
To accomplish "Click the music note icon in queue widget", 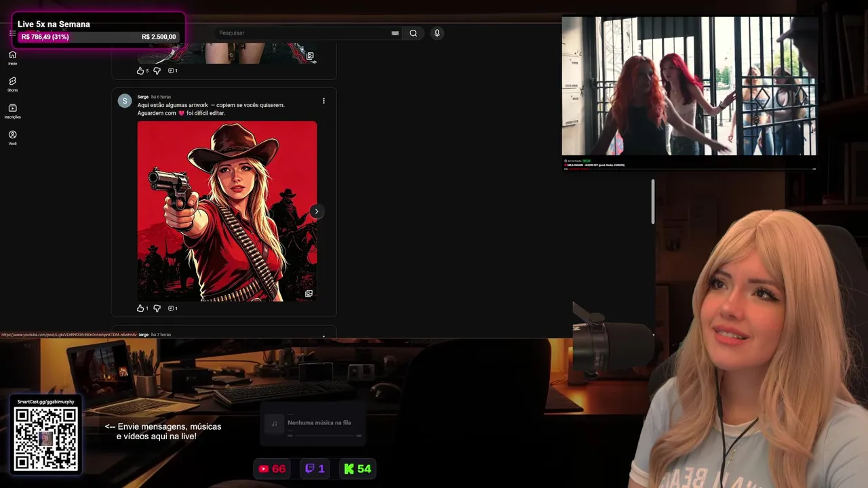I will tap(274, 424).
